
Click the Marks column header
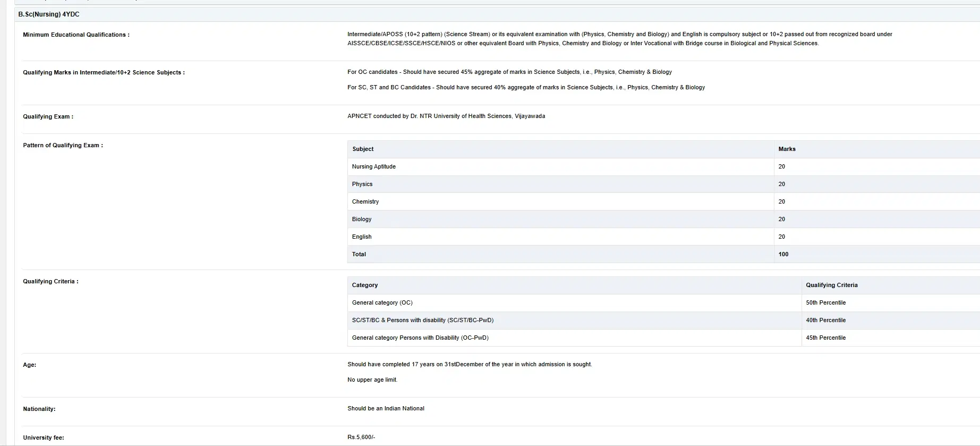tap(787, 149)
